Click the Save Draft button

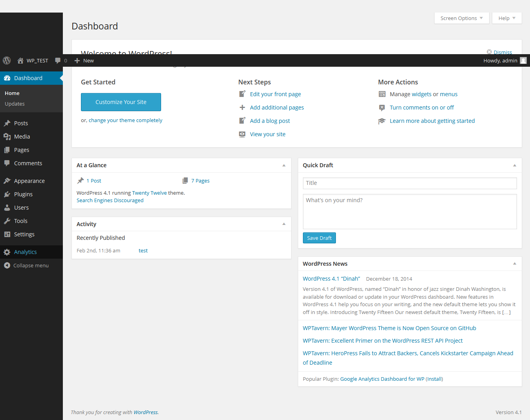pyautogui.click(x=319, y=238)
